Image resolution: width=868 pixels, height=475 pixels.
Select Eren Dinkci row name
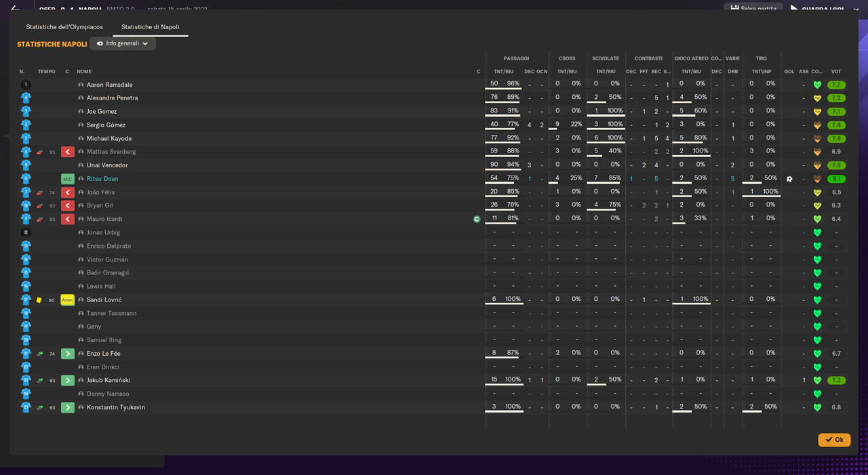103,367
